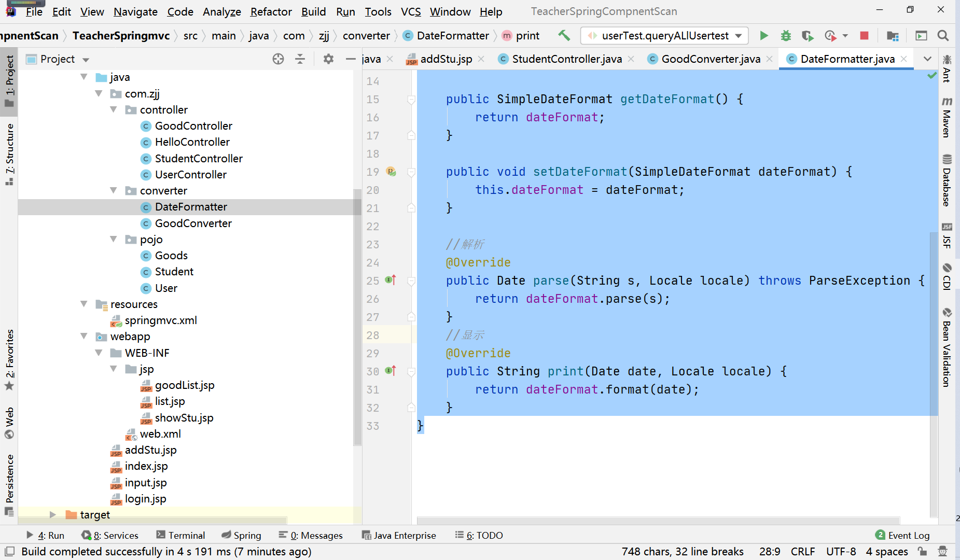Image resolution: width=960 pixels, height=560 pixels.
Task: Collapse the resources folder
Action: tap(84, 304)
